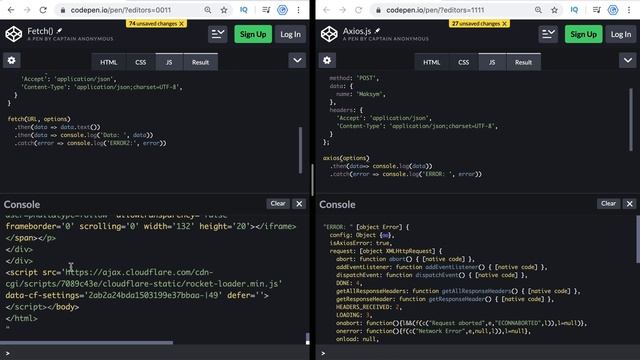Open media playlist icon in left browser
The image size is (640, 360).
266,10
